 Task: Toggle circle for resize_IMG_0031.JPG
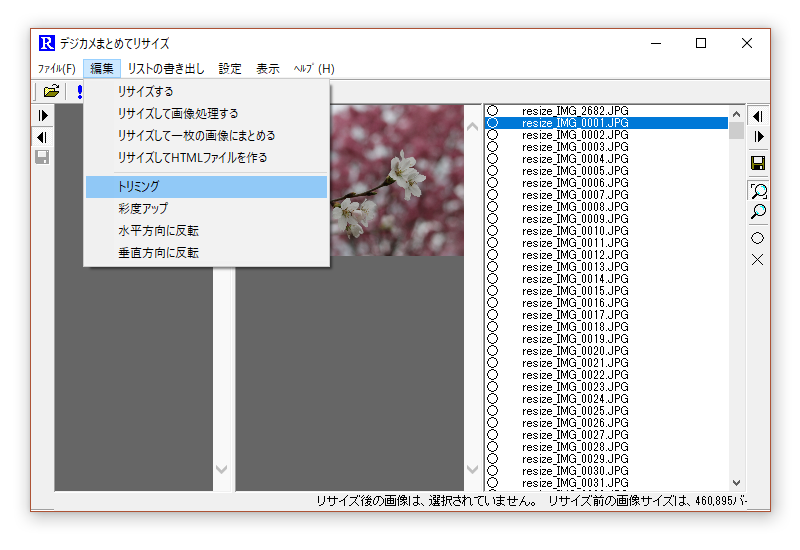click(492, 483)
